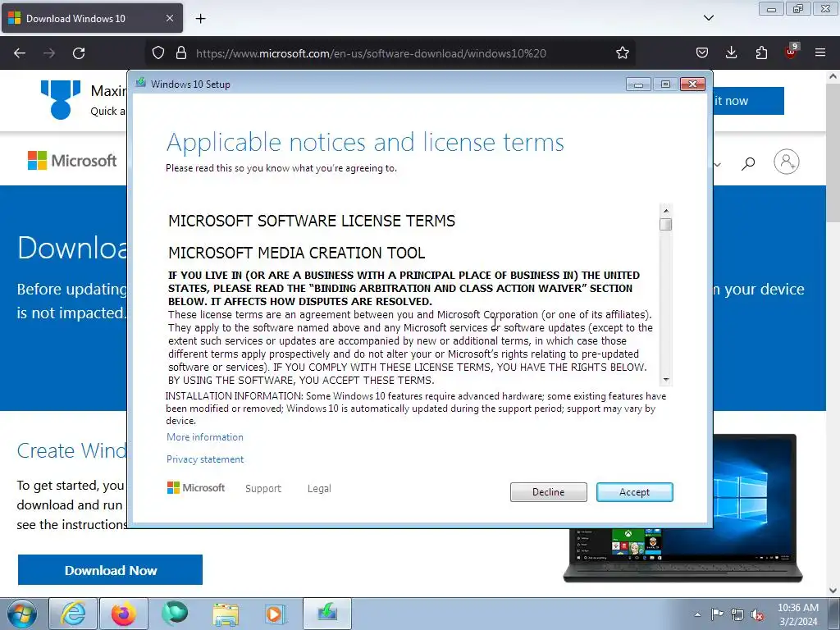Image resolution: width=840 pixels, height=630 pixels.
Task: Close the Download Windows 10 tab
Action: [x=169, y=18]
